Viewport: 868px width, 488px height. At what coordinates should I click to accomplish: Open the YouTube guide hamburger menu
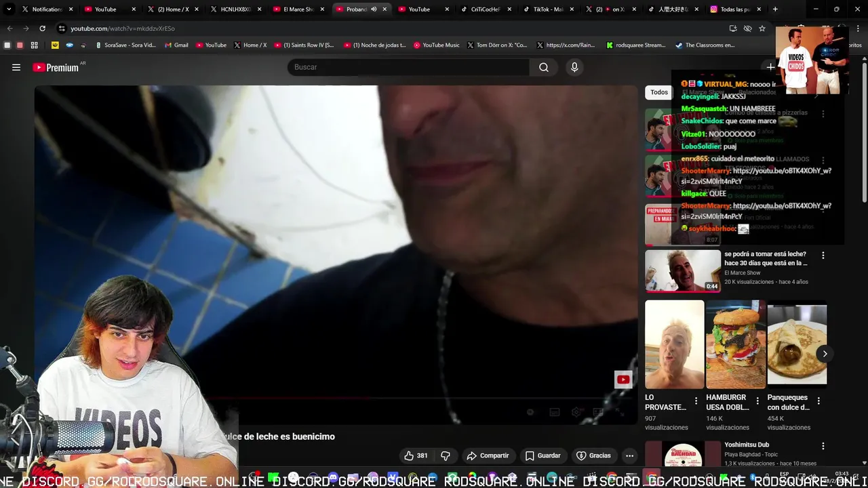[x=16, y=67]
